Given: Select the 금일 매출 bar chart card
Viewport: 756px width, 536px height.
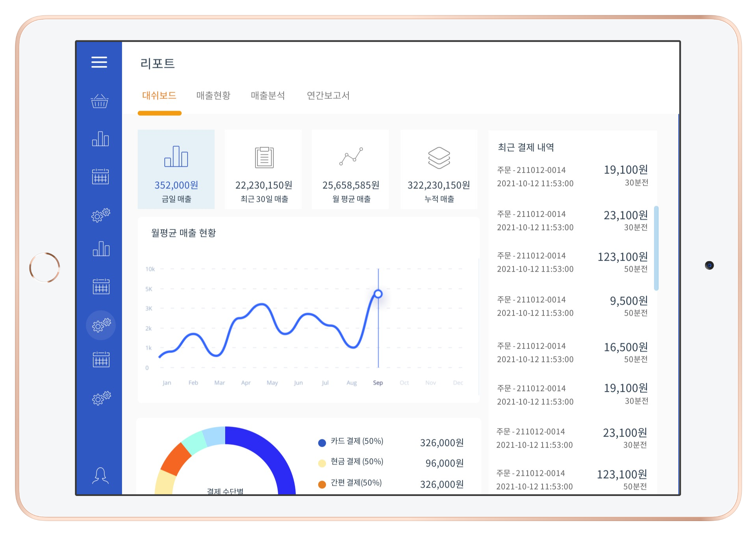Looking at the screenshot, I should (x=176, y=169).
